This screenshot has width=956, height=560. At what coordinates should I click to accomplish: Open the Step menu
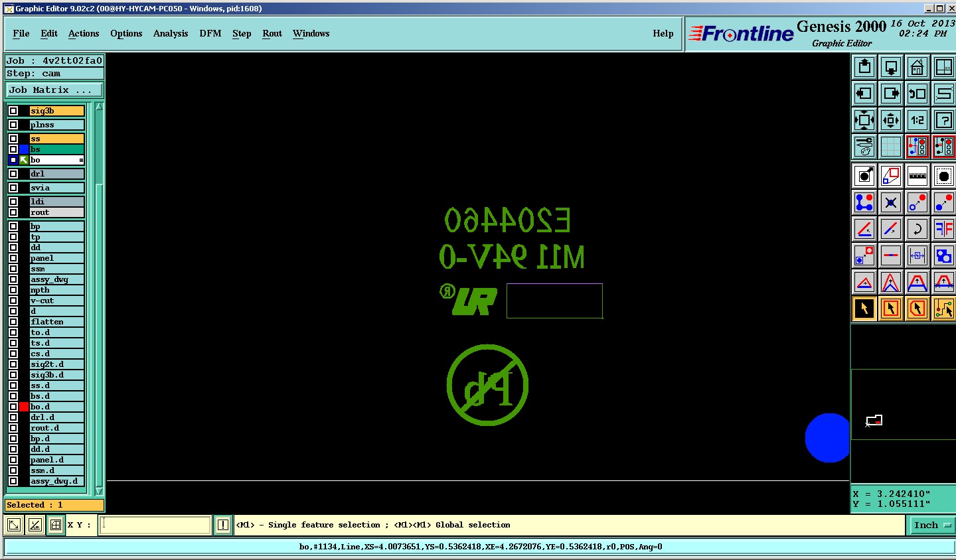(242, 33)
